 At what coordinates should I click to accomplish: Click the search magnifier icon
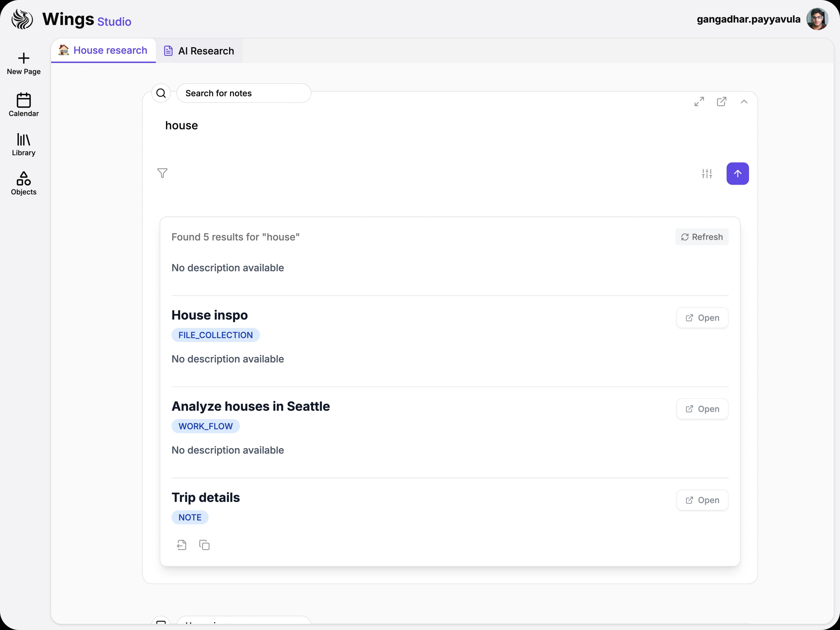point(161,93)
